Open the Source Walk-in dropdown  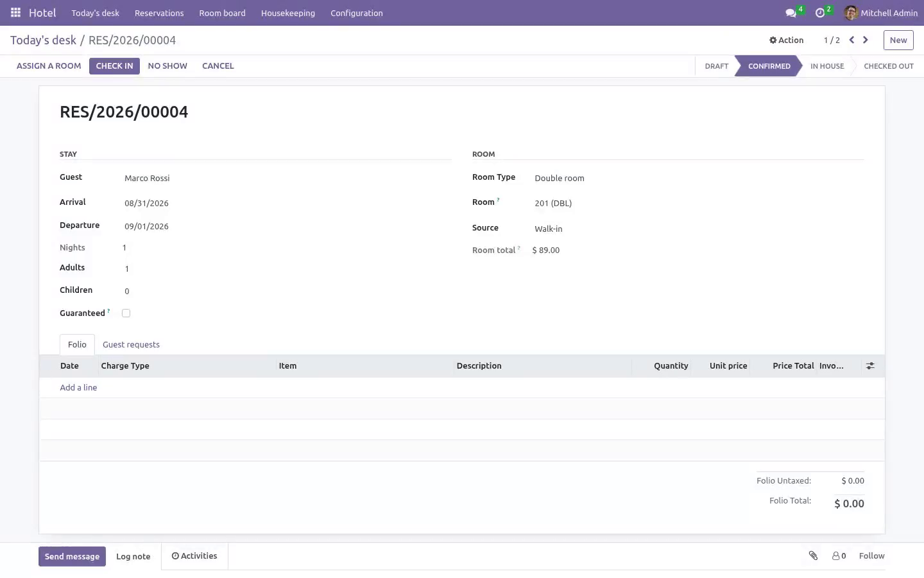698,229
